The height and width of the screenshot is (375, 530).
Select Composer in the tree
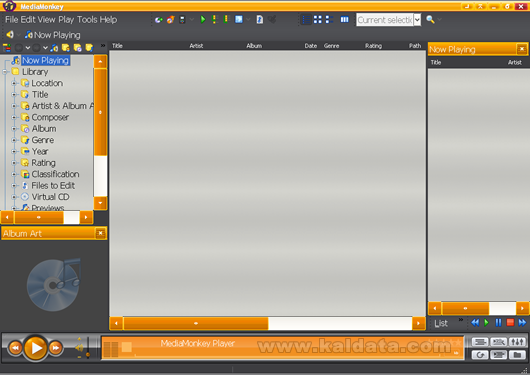(x=50, y=117)
